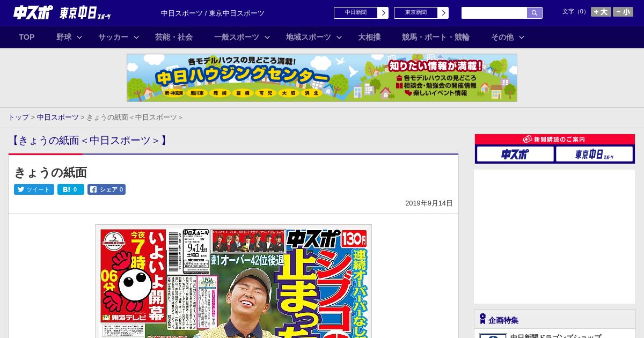This screenshot has width=644, height=338.
Task: Open 競馬・ボート・競輪 section
Action: [x=436, y=37]
